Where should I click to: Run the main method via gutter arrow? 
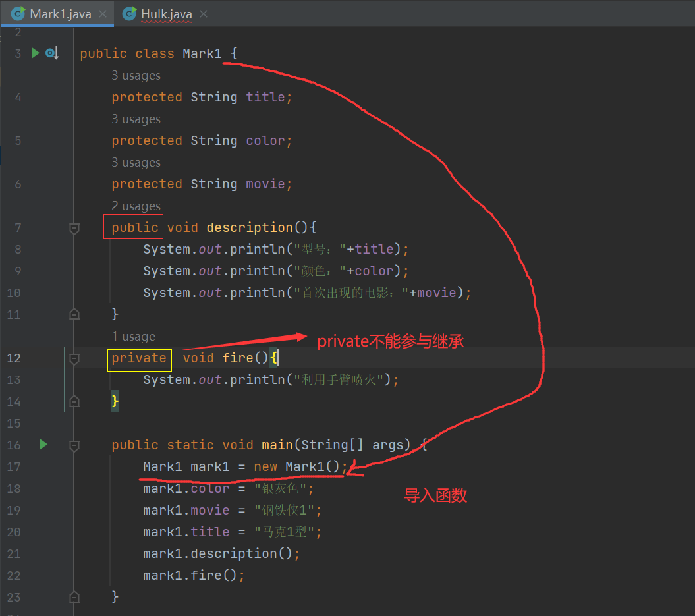point(43,445)
